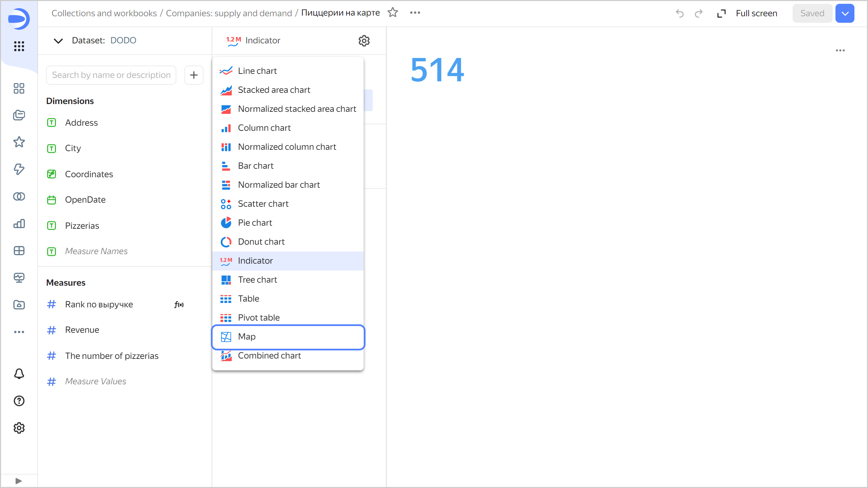Collapse the Dataset section chevron

point(58,41)
